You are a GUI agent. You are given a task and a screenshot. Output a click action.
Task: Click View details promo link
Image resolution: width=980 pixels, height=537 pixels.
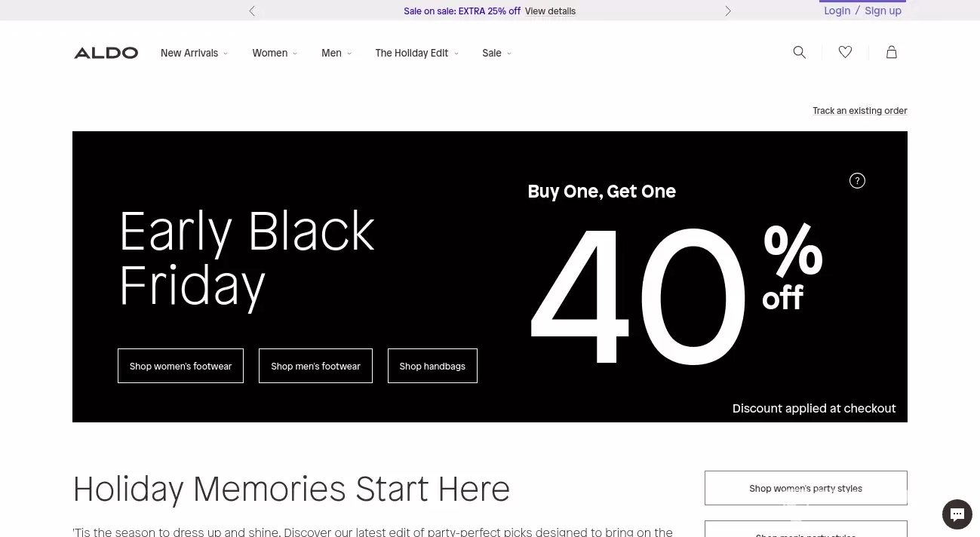[x=550, y=11]
